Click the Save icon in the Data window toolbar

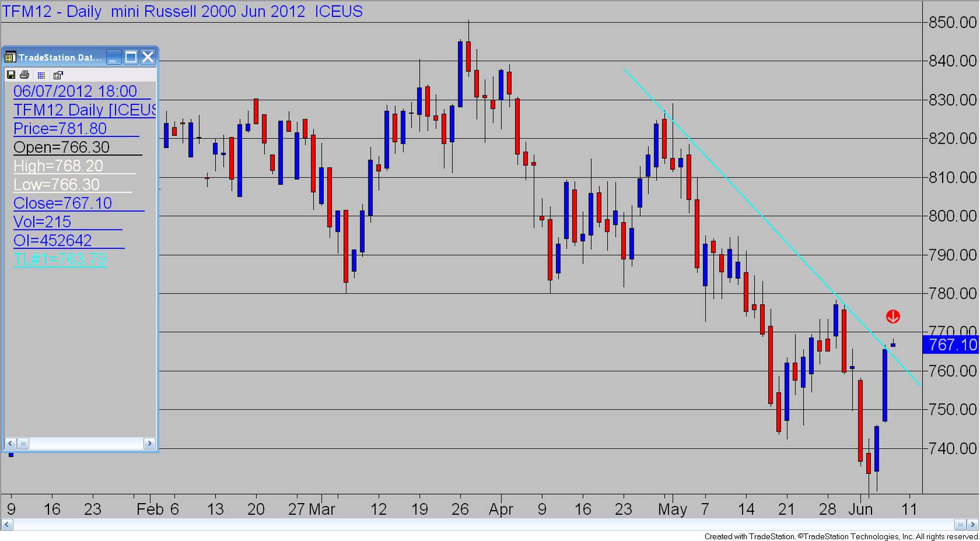(x=11, y=75)
